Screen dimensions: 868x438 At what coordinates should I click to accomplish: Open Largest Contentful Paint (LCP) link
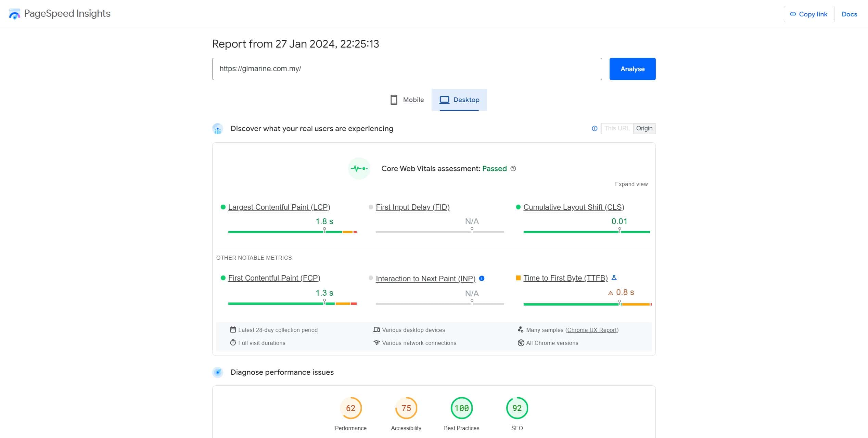click(x=279, y=207)
